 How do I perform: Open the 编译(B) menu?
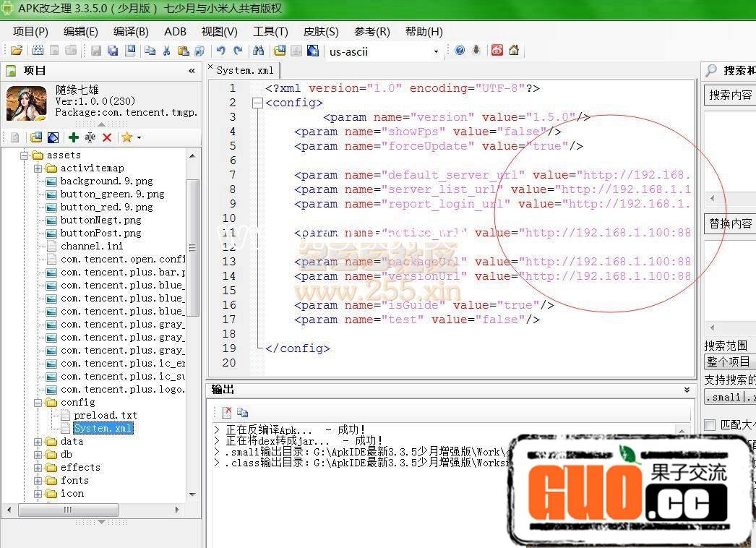point(130,32)
